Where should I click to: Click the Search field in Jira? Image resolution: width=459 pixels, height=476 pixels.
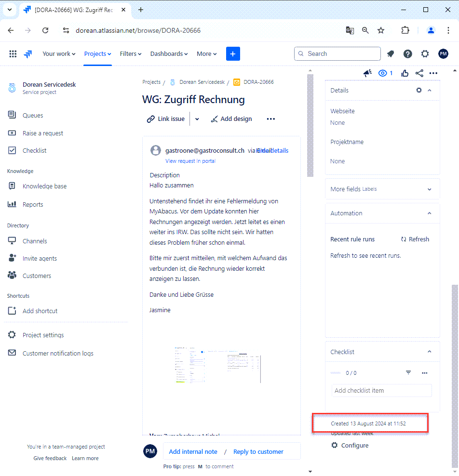coord(337,54)
